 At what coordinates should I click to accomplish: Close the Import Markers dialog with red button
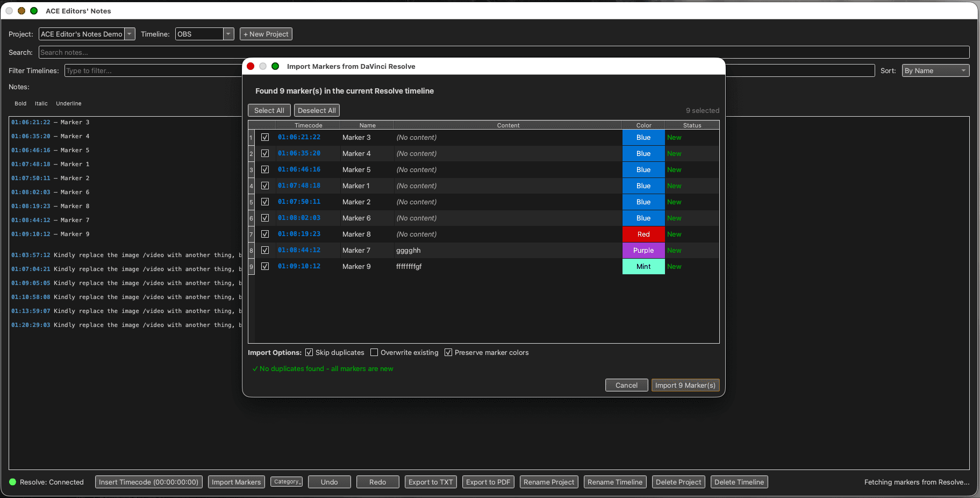(251, 66)
